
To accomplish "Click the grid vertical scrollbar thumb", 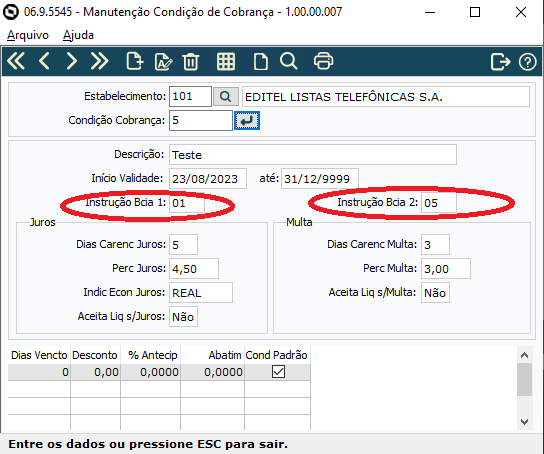I will point(524,379).
